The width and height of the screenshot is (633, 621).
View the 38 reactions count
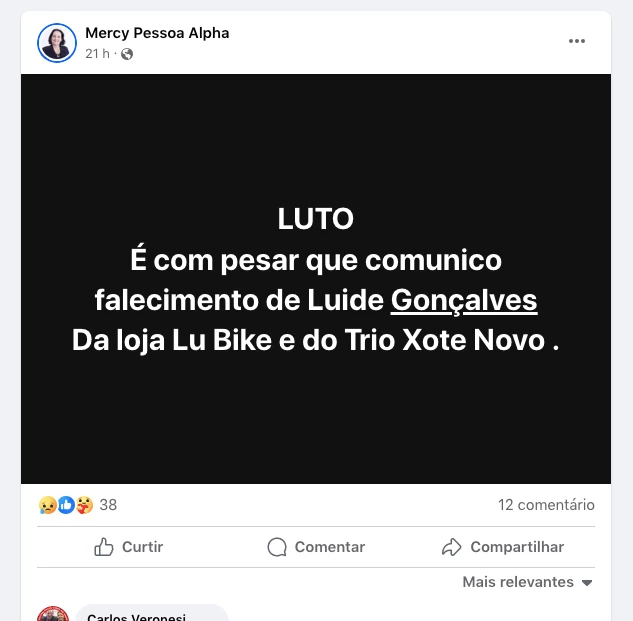pos(108,505)
